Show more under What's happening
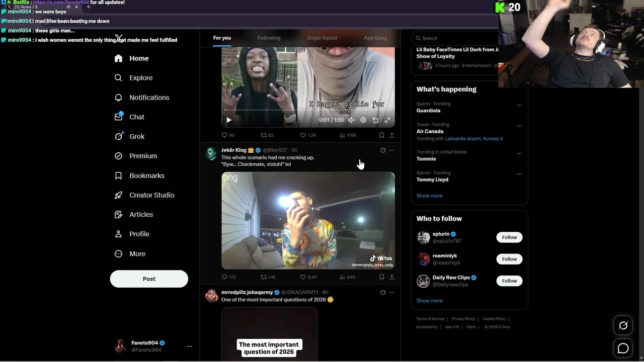 [430, 196]
